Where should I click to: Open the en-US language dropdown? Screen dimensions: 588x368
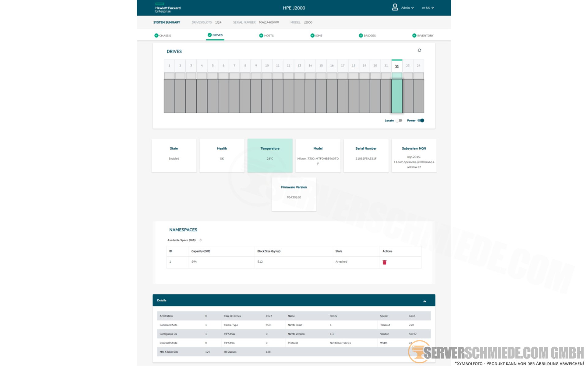coord(428,8)
